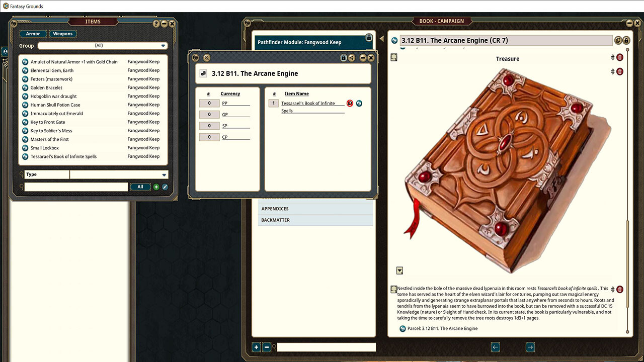The image size is (644, 362).
Task: Open the help question mark in the Items window
Action: (156, 23)
